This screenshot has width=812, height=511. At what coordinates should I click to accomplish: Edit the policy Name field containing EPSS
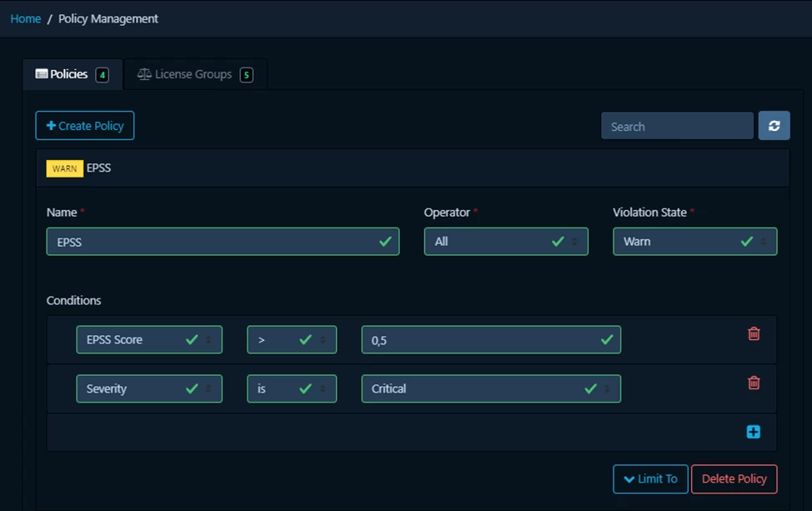tap(223, 241)
